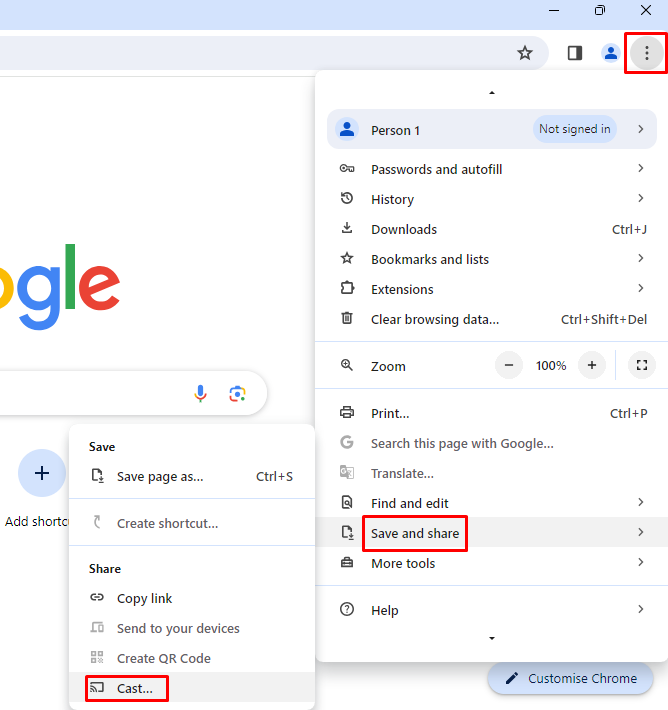The height and width of the screenshot is (710, 668).
Task: Decrease zoom with the minus button
Action: point(509,366)
